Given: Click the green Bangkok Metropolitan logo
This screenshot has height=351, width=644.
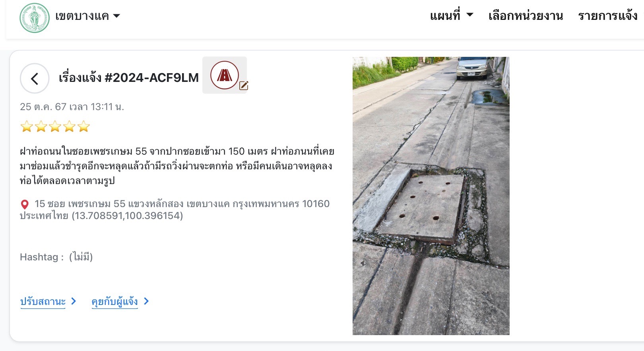Looking at the screenshot, I should [35, 18].
